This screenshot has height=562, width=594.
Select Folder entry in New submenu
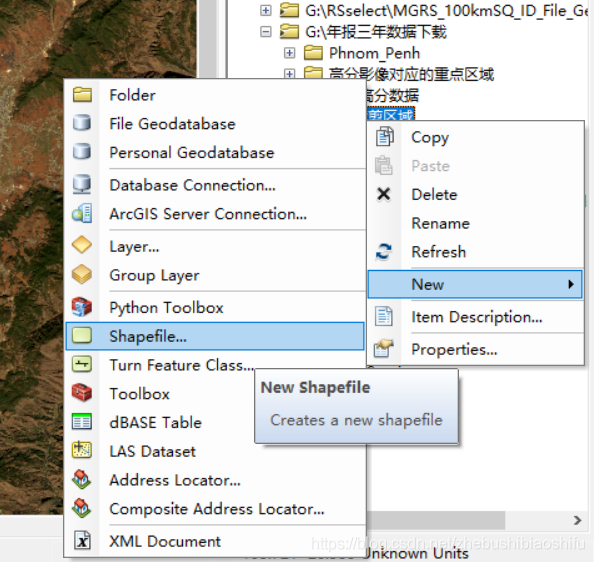click(215, 95)
